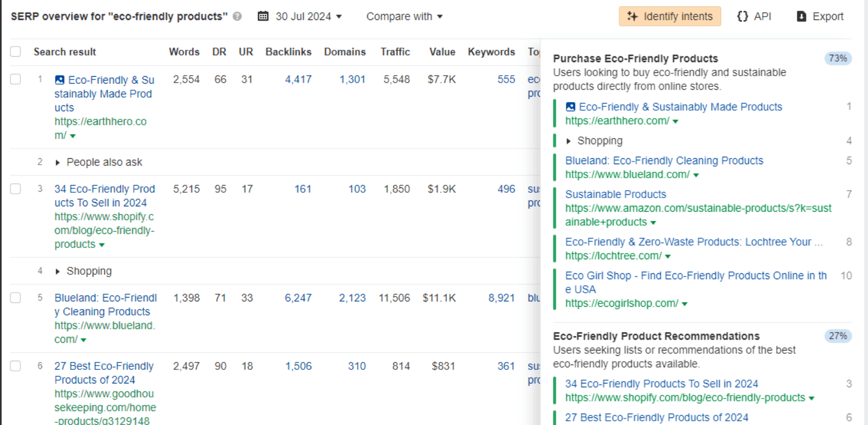868x425 pixels.
Task: Click Identify intents button
Action: (670, 16)
